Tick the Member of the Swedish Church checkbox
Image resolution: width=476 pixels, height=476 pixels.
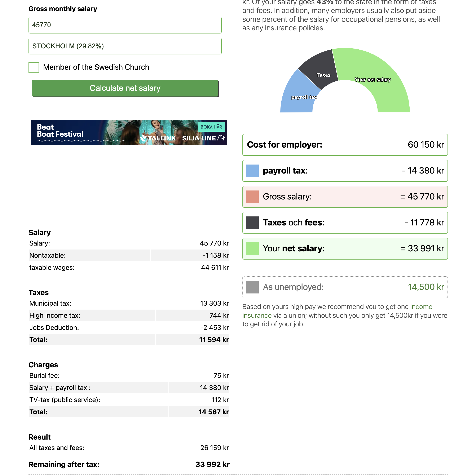pyautogui.click(x=34, y=68)
